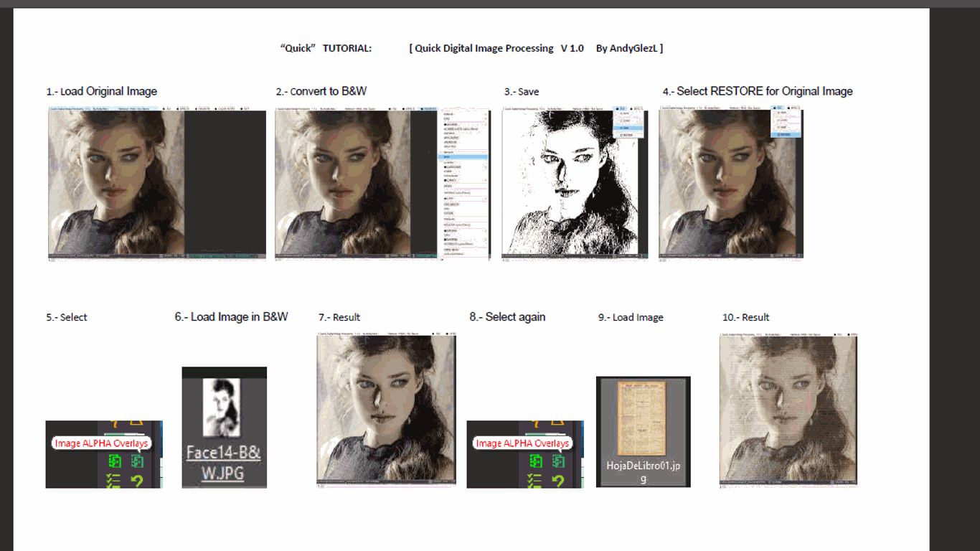Click the Image ALPHA Overlays tooltip in step 5
980x551 pixels.
101,443
